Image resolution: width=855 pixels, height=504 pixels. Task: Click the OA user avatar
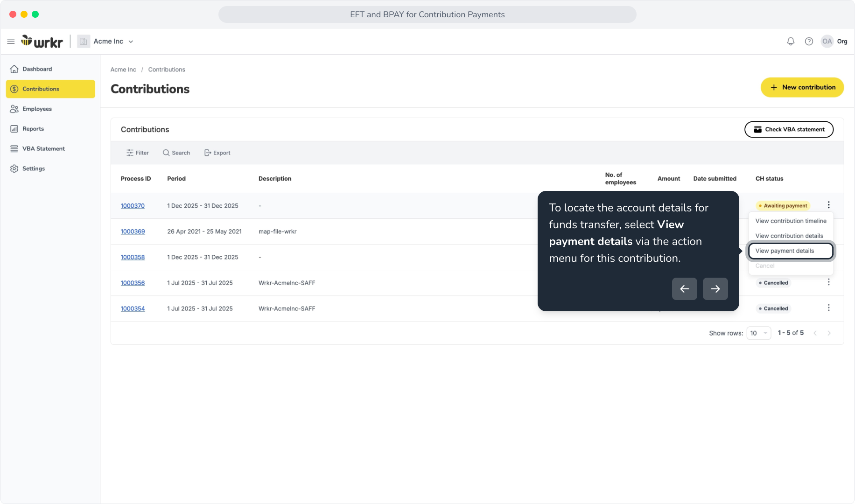pyautogui.click(x=827, y=42)
